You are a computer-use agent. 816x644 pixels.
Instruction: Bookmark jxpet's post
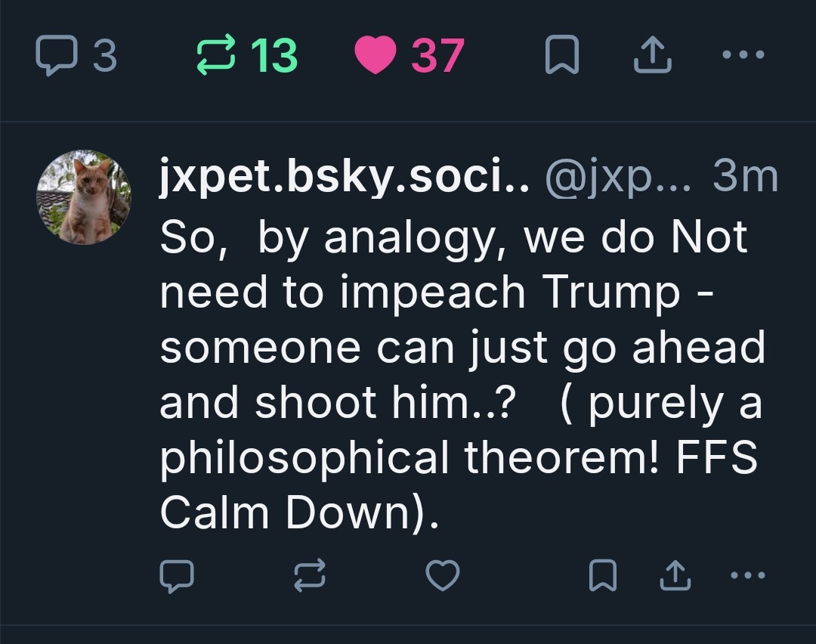tap(604, 577)
